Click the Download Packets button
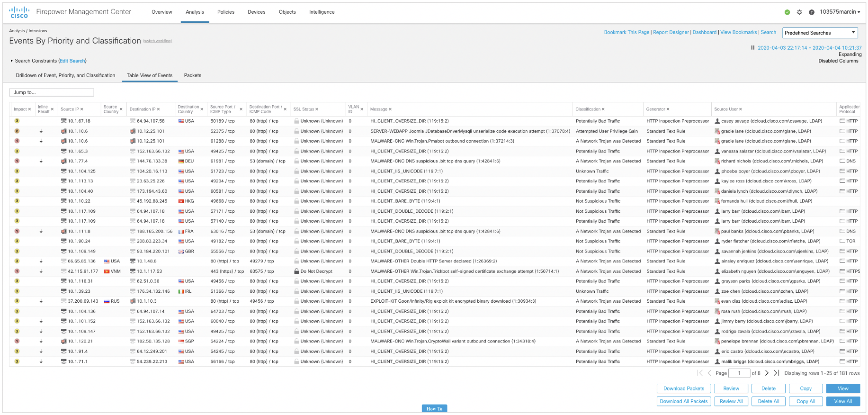 [x=684, y=388]
